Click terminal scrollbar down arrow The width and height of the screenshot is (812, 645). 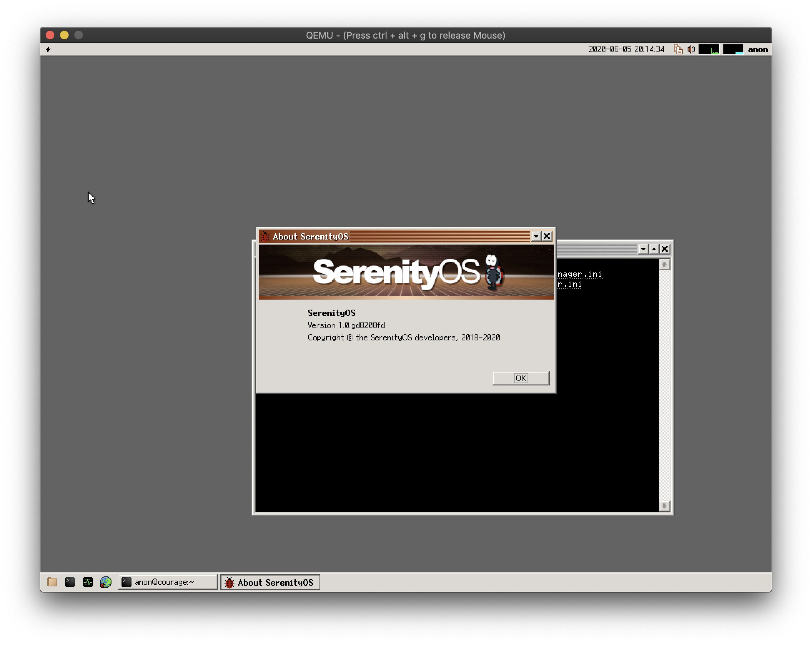tap(664, 506)
